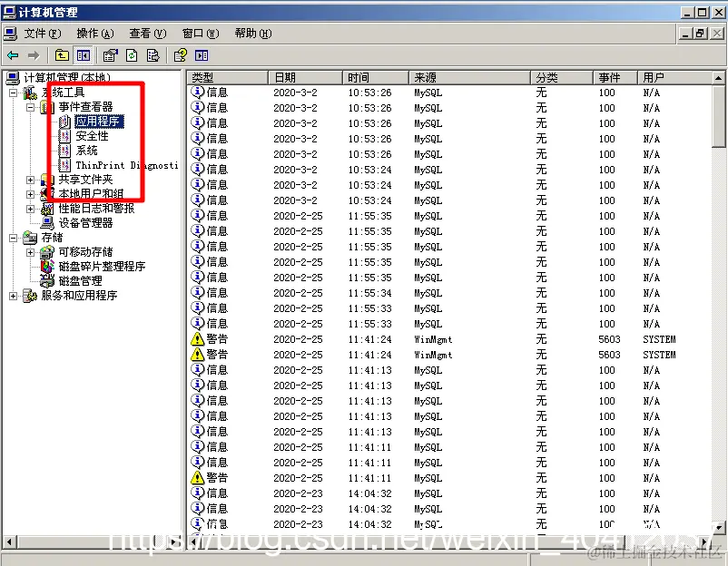Collapse the 存储 tree node
Viewport: 728px width, 566px height.
click(x=14, y=238)
